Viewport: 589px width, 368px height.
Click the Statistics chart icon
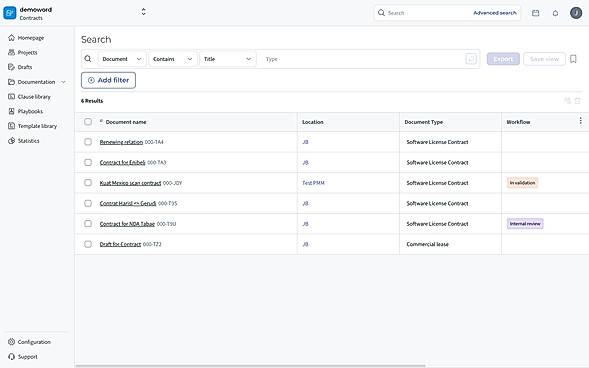tap(11, 140)
